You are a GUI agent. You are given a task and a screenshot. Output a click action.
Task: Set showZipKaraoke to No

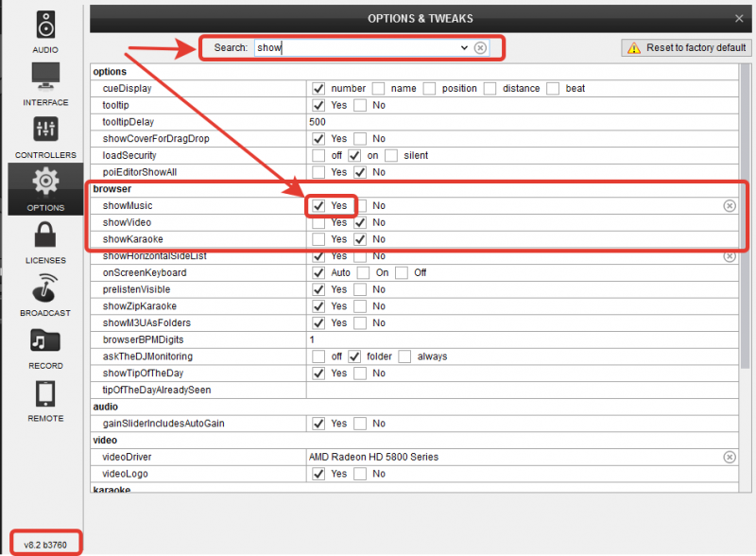(x=360, y=306)
